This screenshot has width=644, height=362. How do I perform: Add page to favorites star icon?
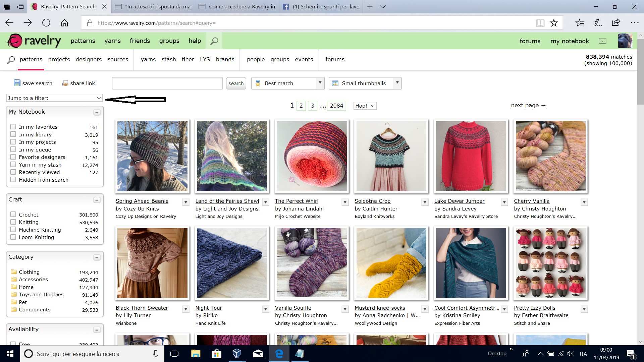554,23
